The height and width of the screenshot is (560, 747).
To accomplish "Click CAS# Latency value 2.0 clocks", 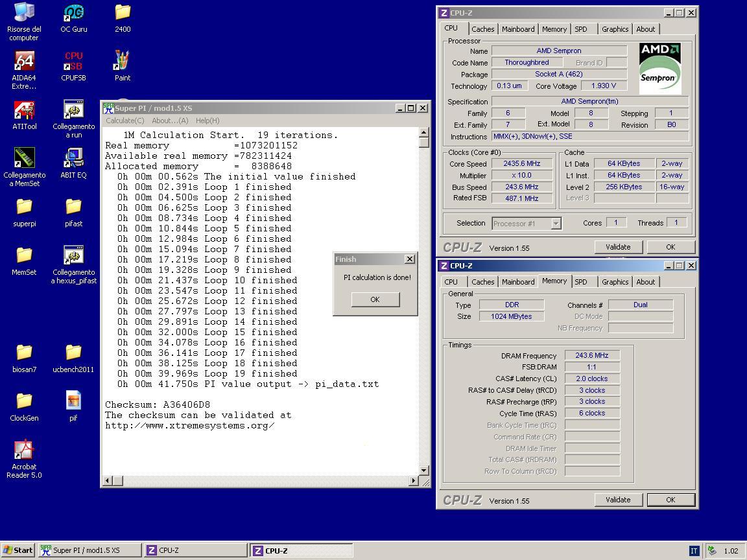I will (591, 379).
